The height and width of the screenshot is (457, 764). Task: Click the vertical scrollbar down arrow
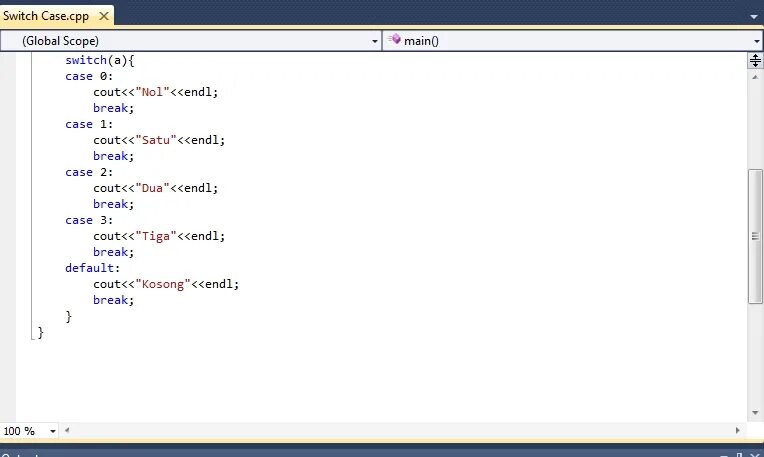coord(755,413)
